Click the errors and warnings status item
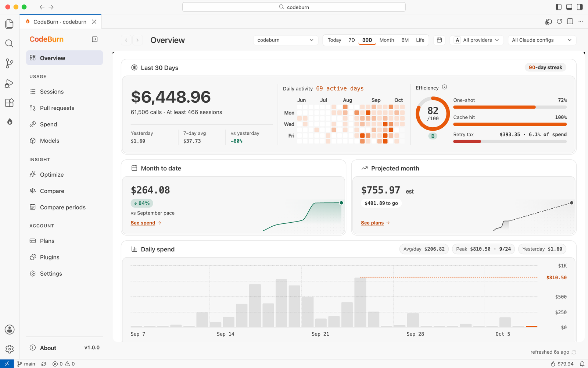Image resolution: width=588 pixels, height=368 pixels. click(x=64, y=364)
